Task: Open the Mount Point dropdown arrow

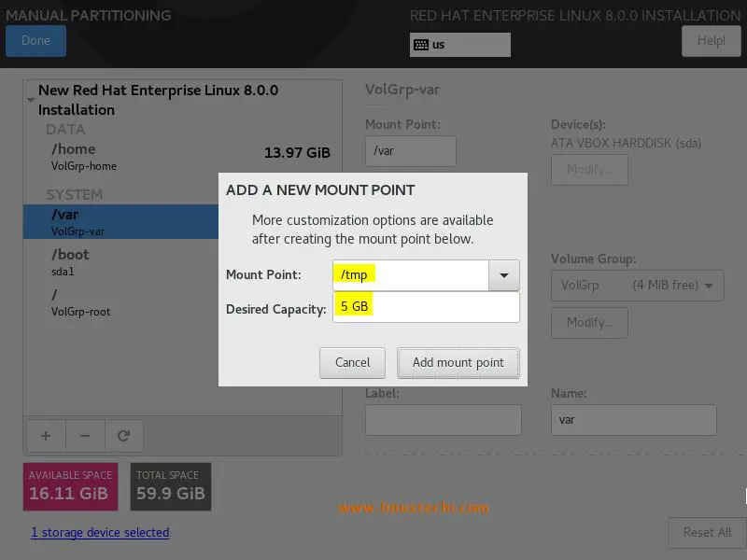Action: pyautogui.click(x=503, y=275)
